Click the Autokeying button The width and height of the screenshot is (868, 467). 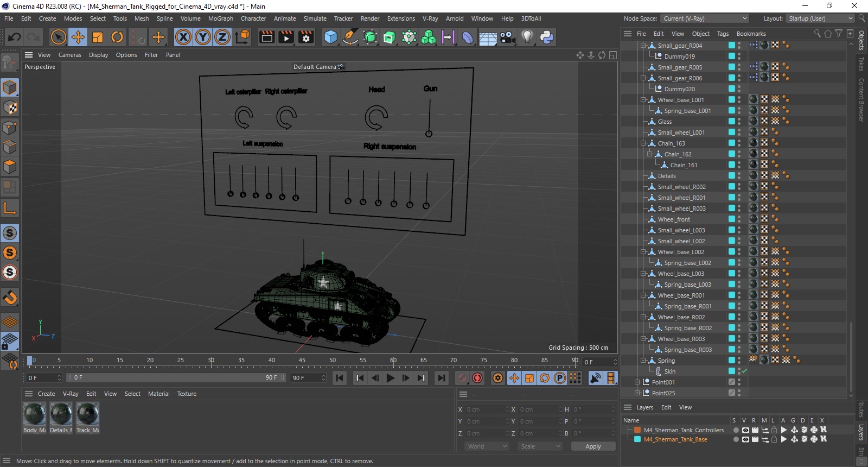pos(477,378)
